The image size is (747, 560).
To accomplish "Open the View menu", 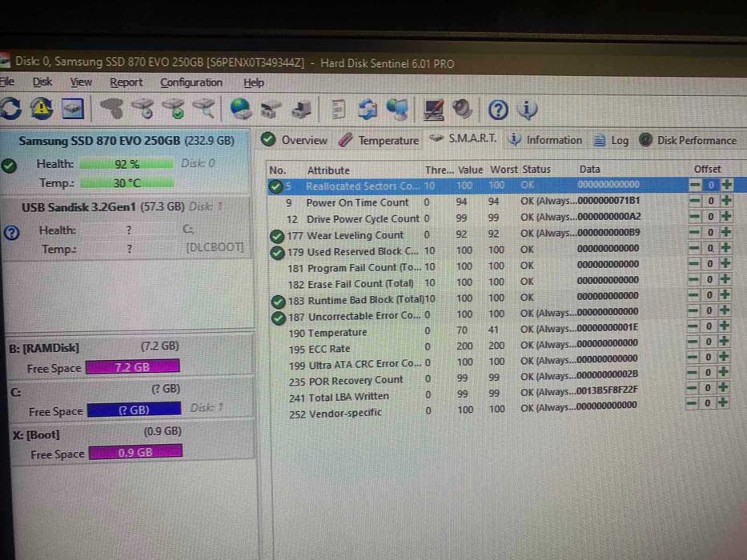I will 81,82.
